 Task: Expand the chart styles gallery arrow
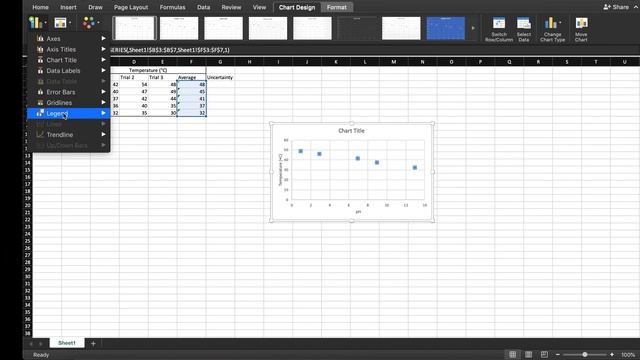tap(473, 28)
